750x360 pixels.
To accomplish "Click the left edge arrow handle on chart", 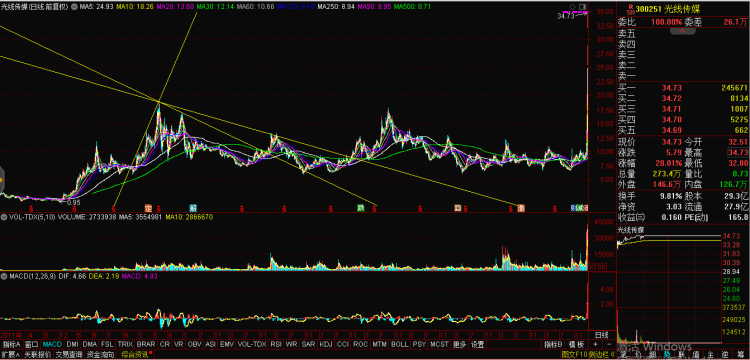I will tap(1, 180).
